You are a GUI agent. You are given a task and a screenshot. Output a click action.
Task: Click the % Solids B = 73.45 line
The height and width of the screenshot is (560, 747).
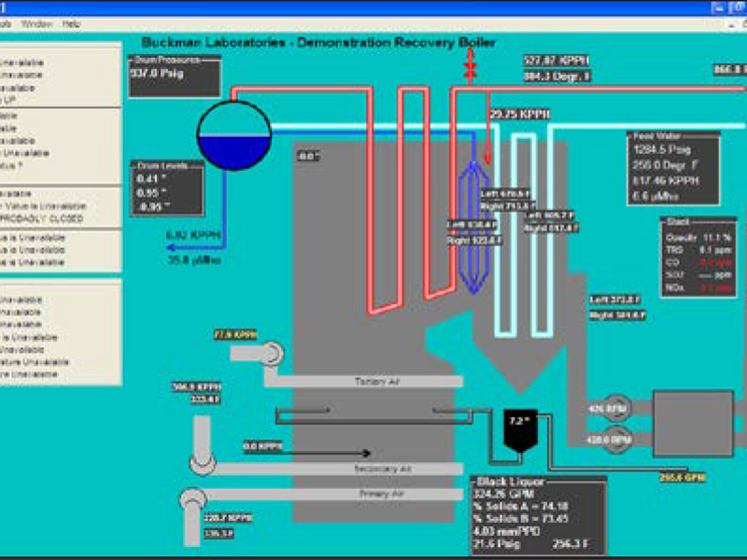click(521, 519)
